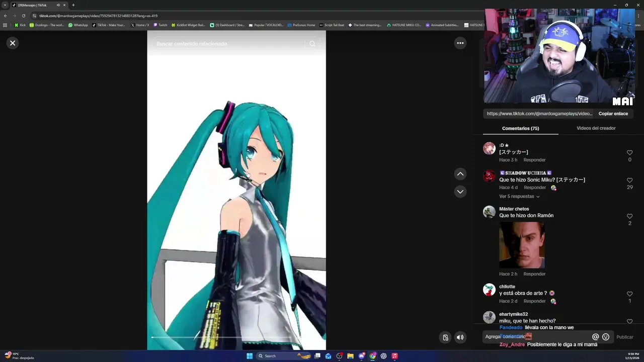Open chilotte's profile avatar
This screenshot has height=362, width=644.
click(489, 290)
